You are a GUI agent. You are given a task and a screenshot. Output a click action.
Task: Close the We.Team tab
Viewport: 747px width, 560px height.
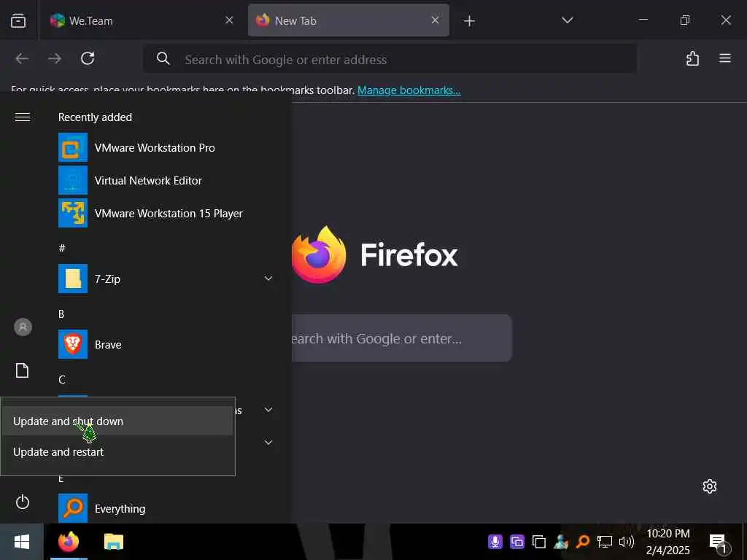(x=229, y=20)
